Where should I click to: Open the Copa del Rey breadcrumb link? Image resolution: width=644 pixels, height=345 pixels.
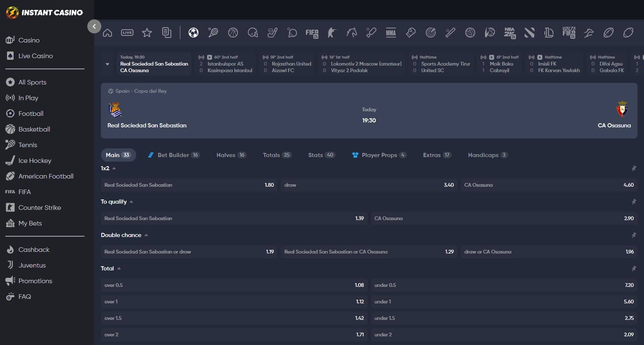coord(150,91)
